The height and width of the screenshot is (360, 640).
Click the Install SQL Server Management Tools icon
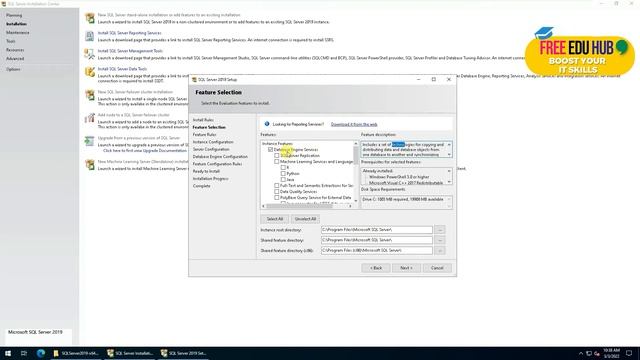tap(90, 54)
